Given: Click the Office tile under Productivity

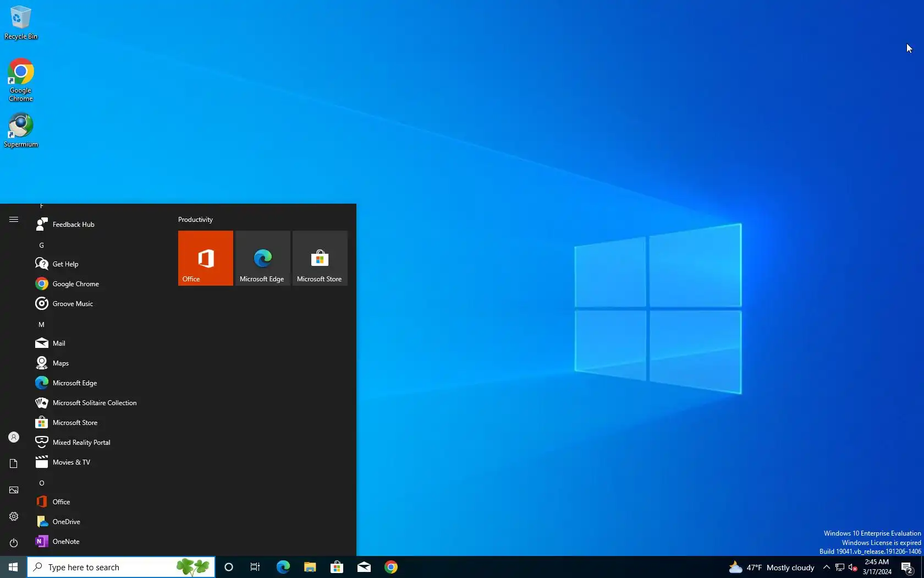Looking at the screenshot, I should pos(206,258).
